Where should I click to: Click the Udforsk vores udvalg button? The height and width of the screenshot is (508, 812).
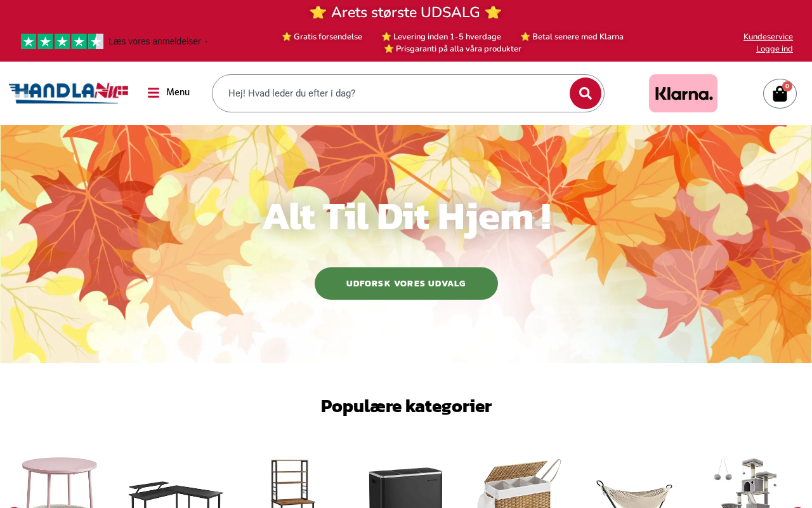[406, 283]
